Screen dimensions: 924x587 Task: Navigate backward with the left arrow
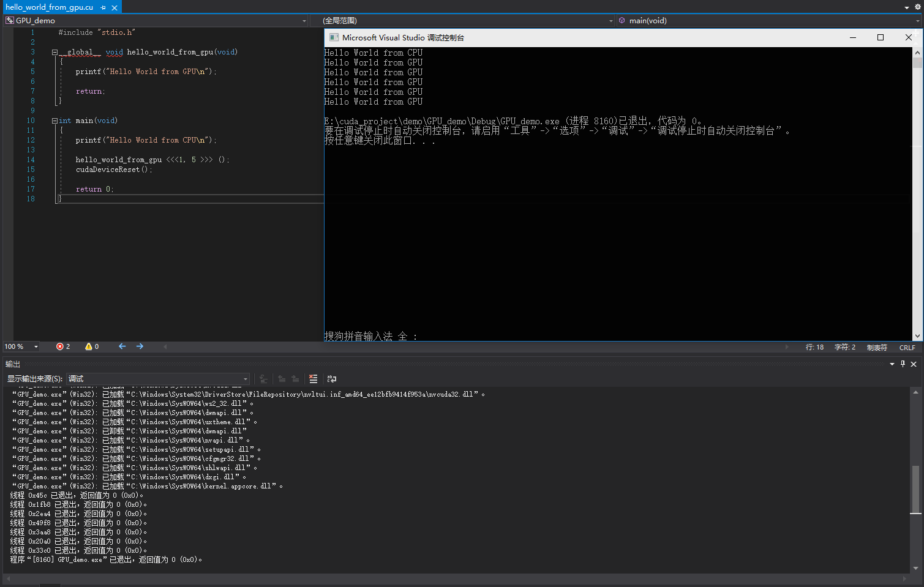(x=122, y=346)
